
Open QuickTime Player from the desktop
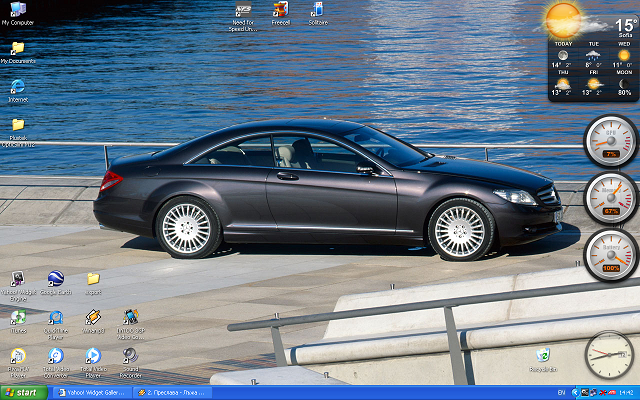coord(56,317)
